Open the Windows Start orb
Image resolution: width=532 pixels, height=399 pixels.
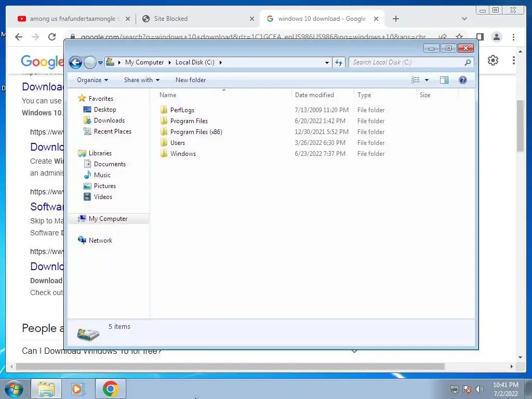[14, 389]
